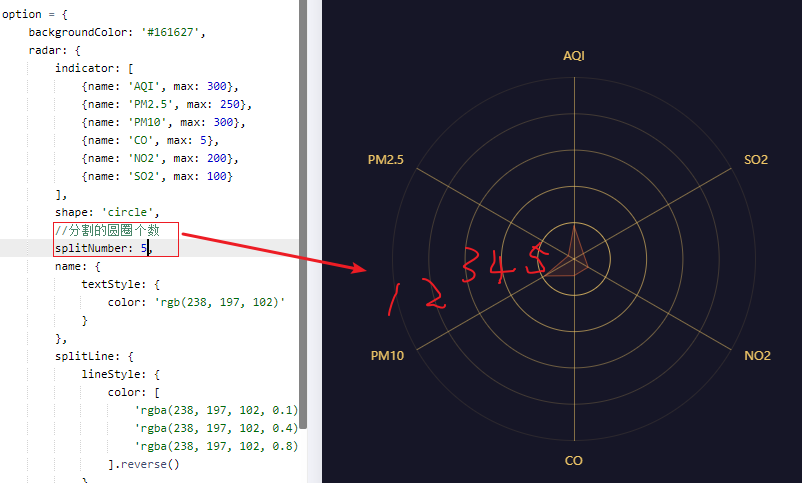Click the 'option = {' line
Image resolution: width=802 pixels, height=483 pixels.
tap(35, 14)
